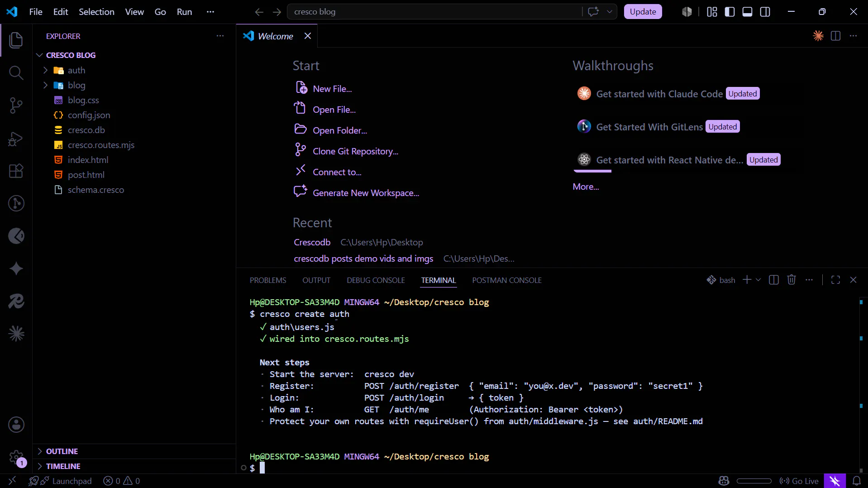Click the cresco blog search box
The width and height of the screenshot is (868, 488).
point(434,12)
